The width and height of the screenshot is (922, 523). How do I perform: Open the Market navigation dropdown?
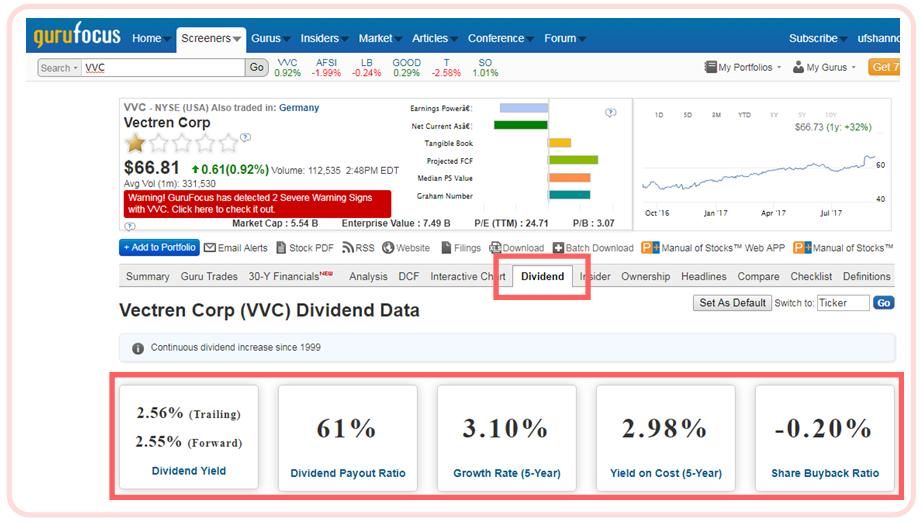click(x=380, y=38)
